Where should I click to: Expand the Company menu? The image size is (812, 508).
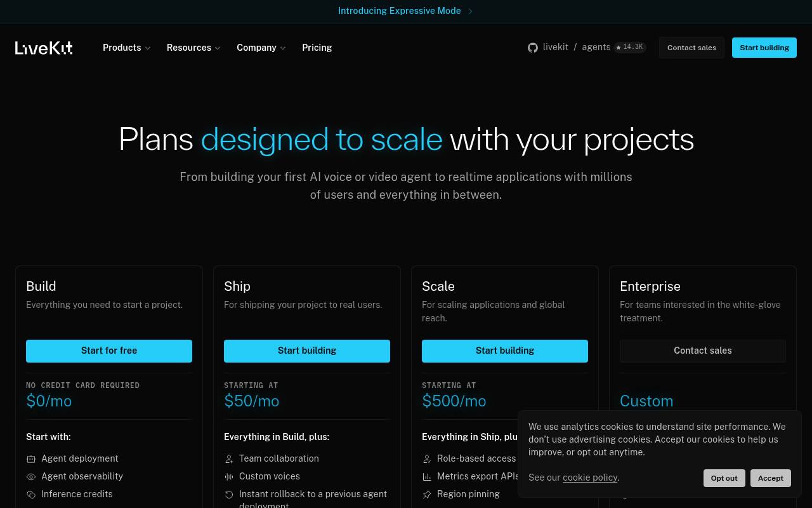coord(261,48)
